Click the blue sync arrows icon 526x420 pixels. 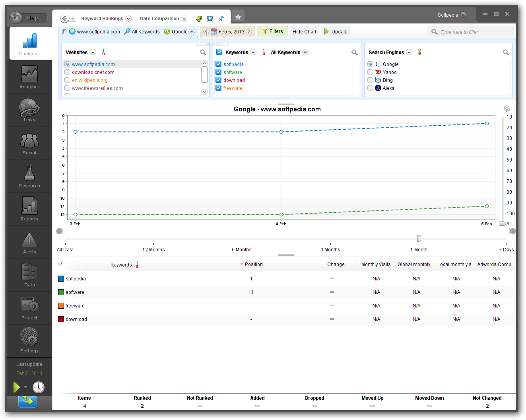pos(27,401)
